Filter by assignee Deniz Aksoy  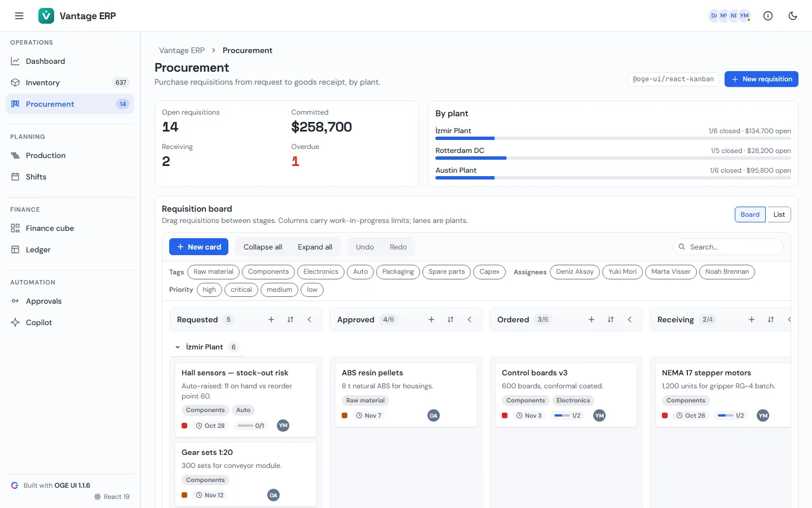[575, 271]
